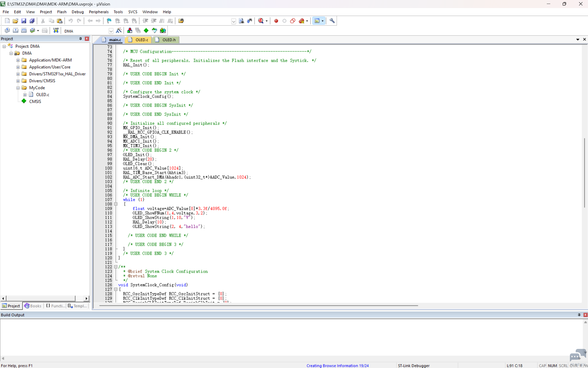Open the DMA target selection dropdown

point(111,31)
